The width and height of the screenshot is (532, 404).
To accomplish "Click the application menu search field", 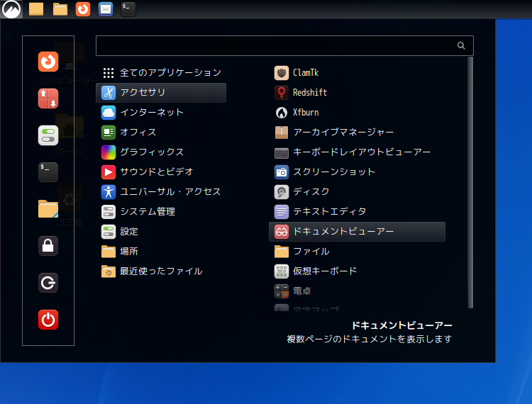I will pyautogui.click(x=284, y=45).
